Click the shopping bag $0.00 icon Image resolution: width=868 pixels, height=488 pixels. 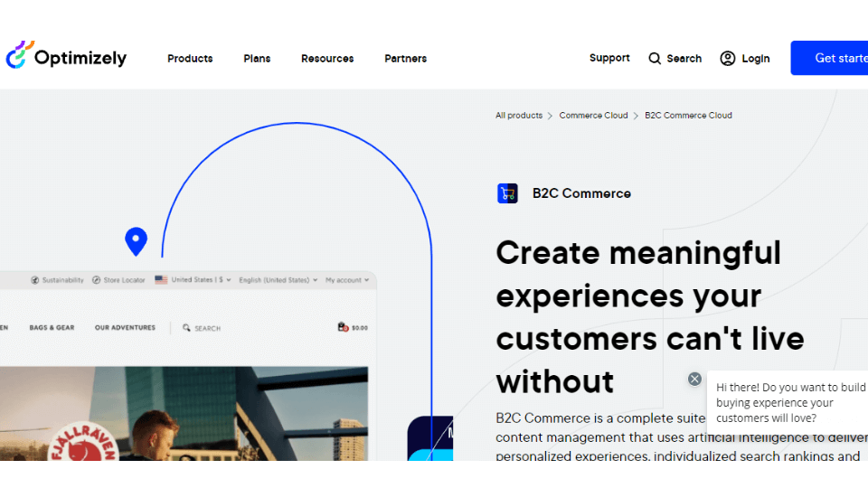point(353,327)
